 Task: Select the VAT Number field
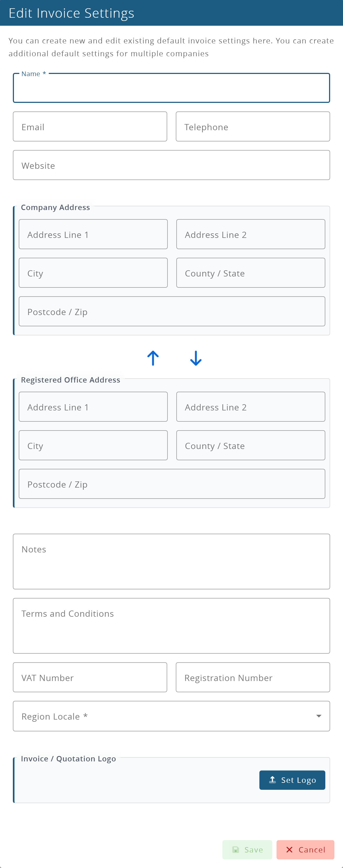click(90, 677)
